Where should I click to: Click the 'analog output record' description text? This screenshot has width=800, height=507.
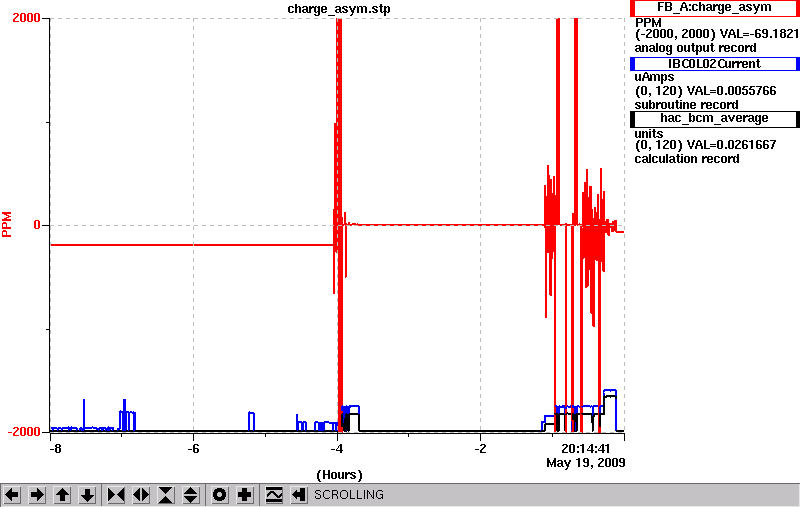point(695,48)
